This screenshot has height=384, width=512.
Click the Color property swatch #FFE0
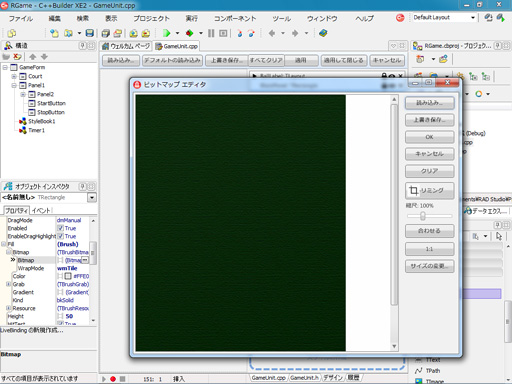pyautogui.click(x=68, y=276)
